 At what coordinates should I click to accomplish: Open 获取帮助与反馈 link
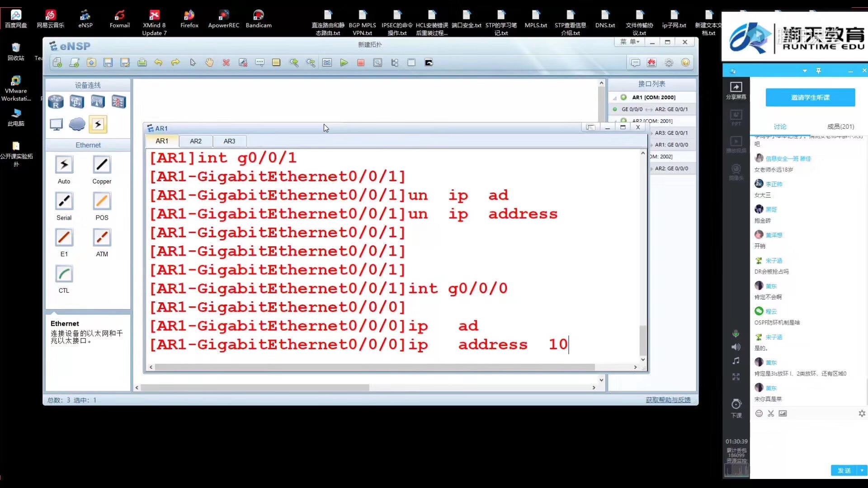point(668,400)
